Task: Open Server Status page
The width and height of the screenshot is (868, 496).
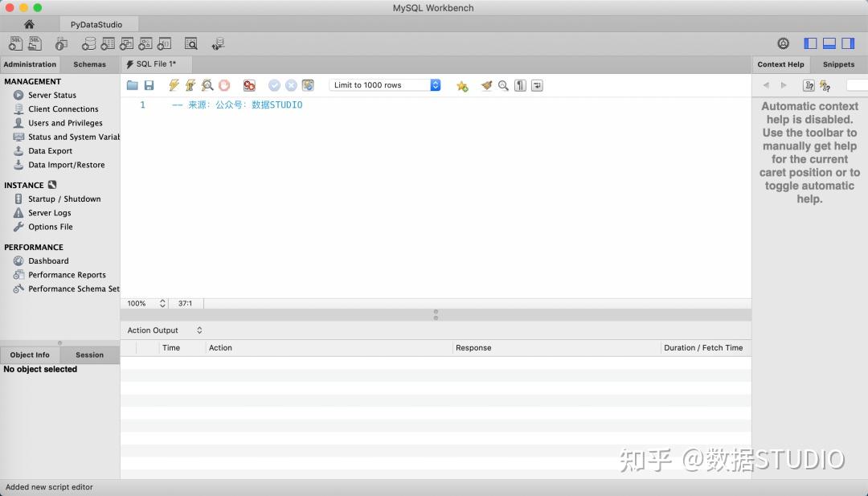Action: coord(52,95)
